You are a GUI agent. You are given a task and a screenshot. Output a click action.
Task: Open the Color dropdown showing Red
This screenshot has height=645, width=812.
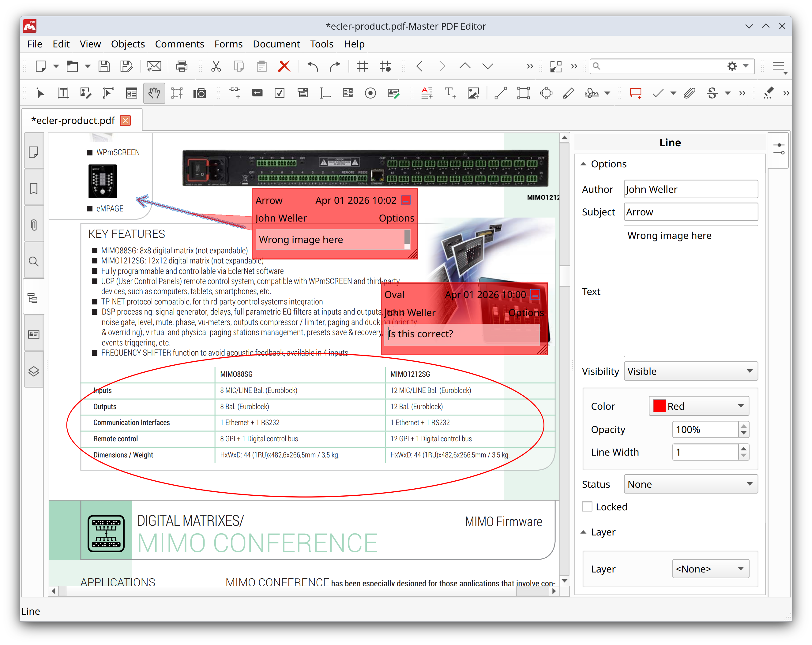[x=699, y=406]
